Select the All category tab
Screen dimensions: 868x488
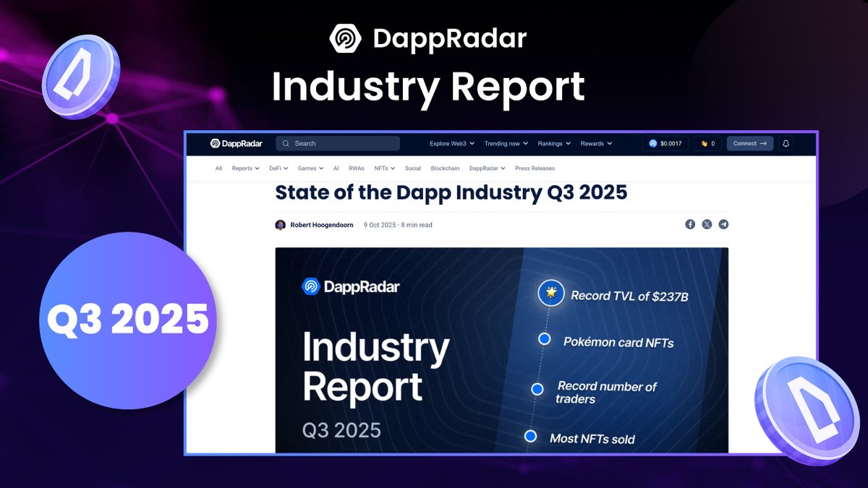[x=218, y=168]
